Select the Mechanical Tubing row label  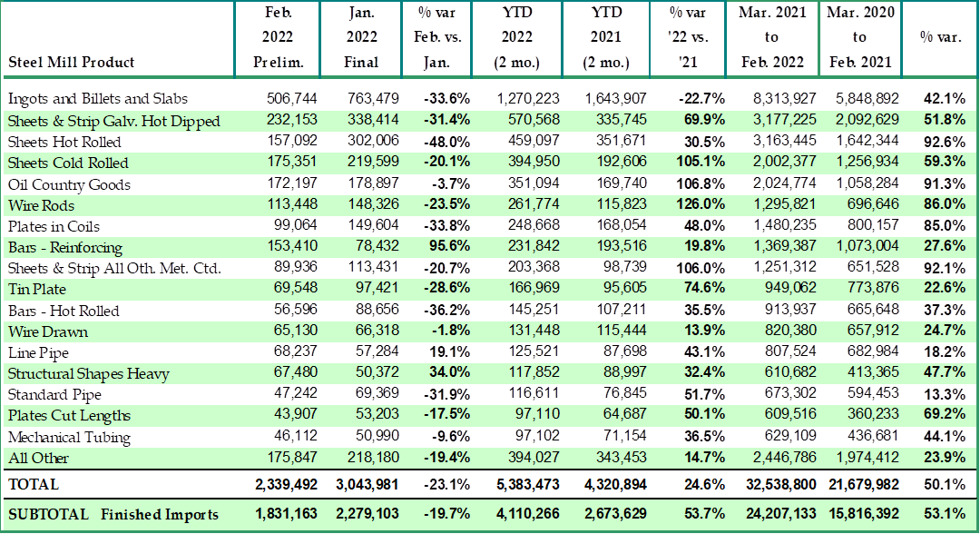coord(69,437)
